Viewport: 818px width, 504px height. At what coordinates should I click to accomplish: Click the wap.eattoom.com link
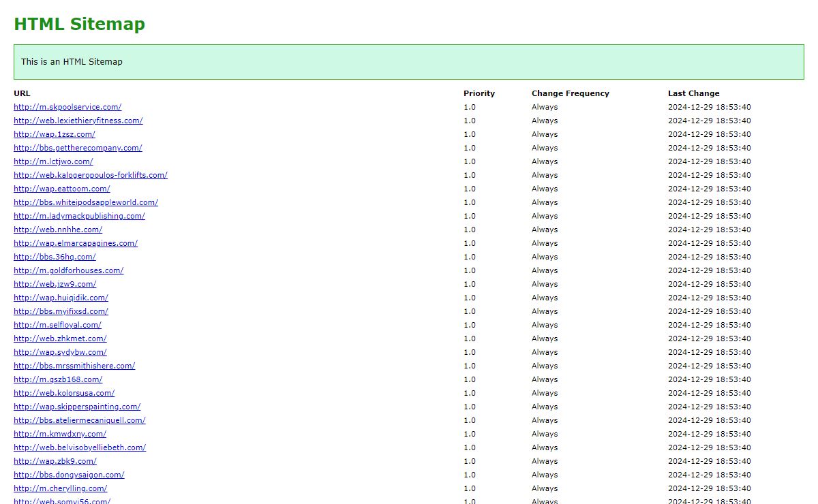tap(61, 189)
